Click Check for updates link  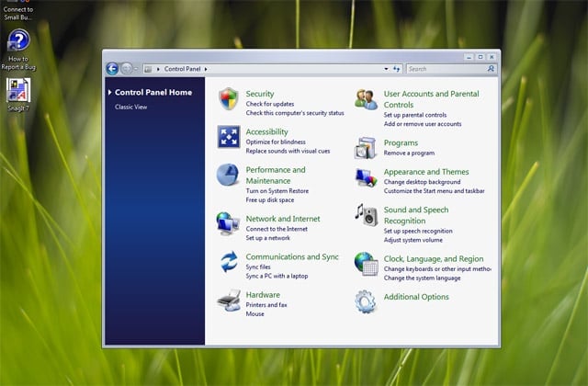(x=270, y=104)
